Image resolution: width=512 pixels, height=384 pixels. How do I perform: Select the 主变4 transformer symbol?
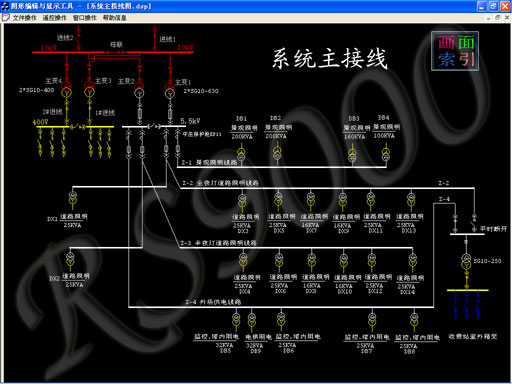67,89
